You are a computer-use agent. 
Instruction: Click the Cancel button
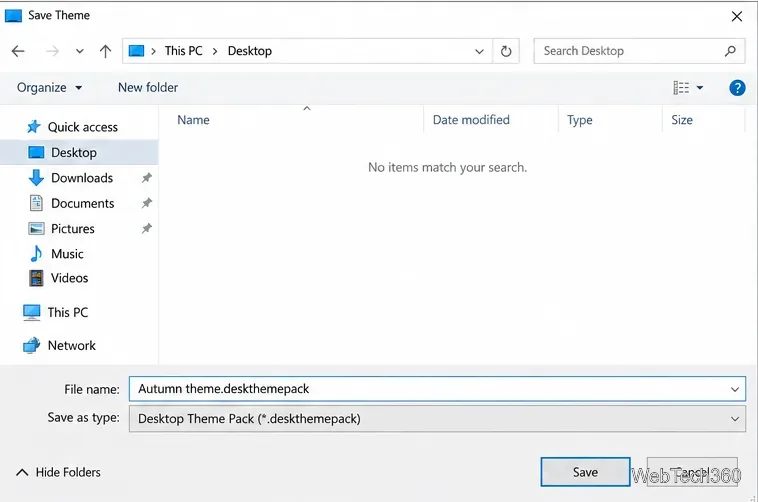692,472
